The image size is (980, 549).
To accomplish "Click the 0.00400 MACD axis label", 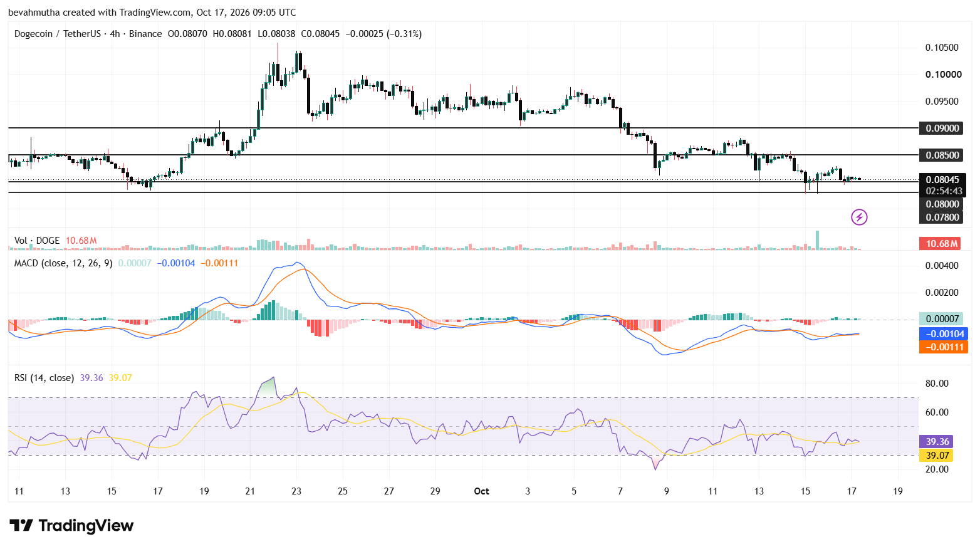I will 942,266.
